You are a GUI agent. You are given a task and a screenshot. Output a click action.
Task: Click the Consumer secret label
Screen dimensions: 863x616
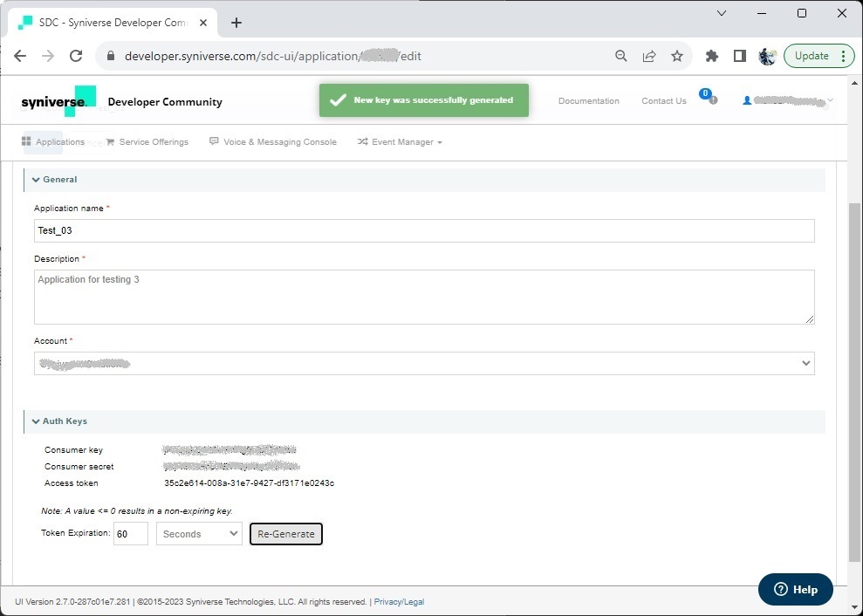[x=79, y=467]
